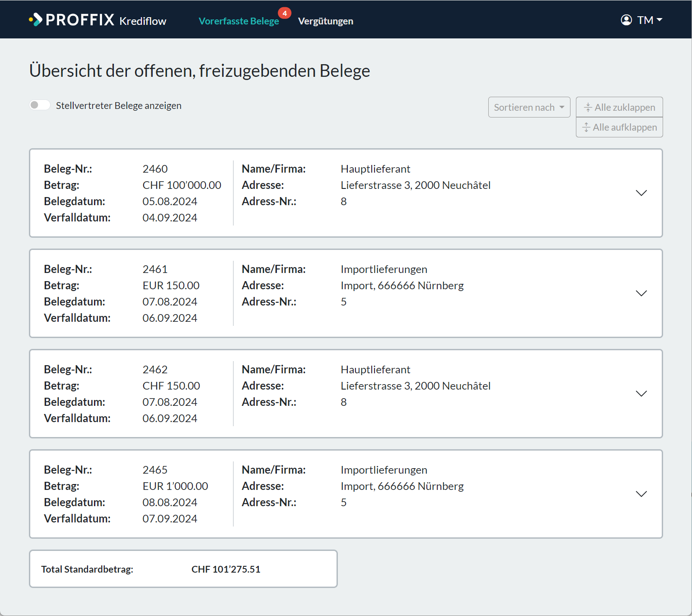Toggle Stellvertreter Belege anzeigen switch
The height and width of the screenshot is (616, 692).
[40, 105]
